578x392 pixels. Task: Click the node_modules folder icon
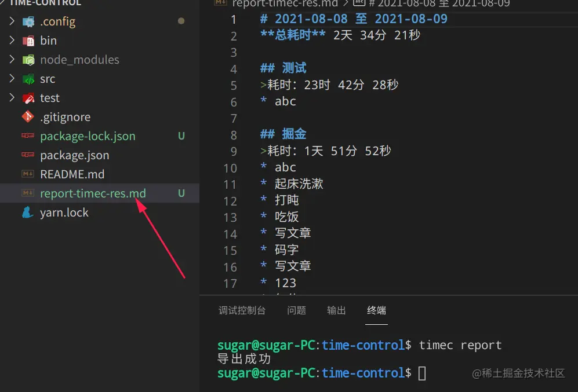[28, 60]
